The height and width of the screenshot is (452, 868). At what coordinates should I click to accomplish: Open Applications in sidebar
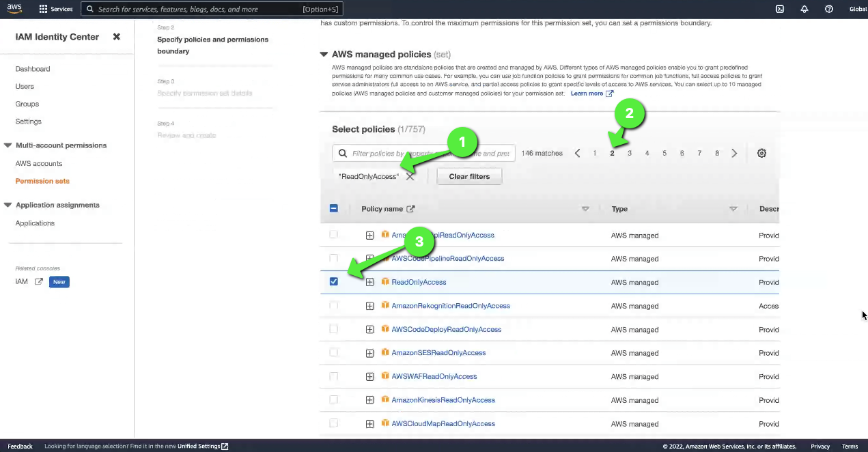35,223
